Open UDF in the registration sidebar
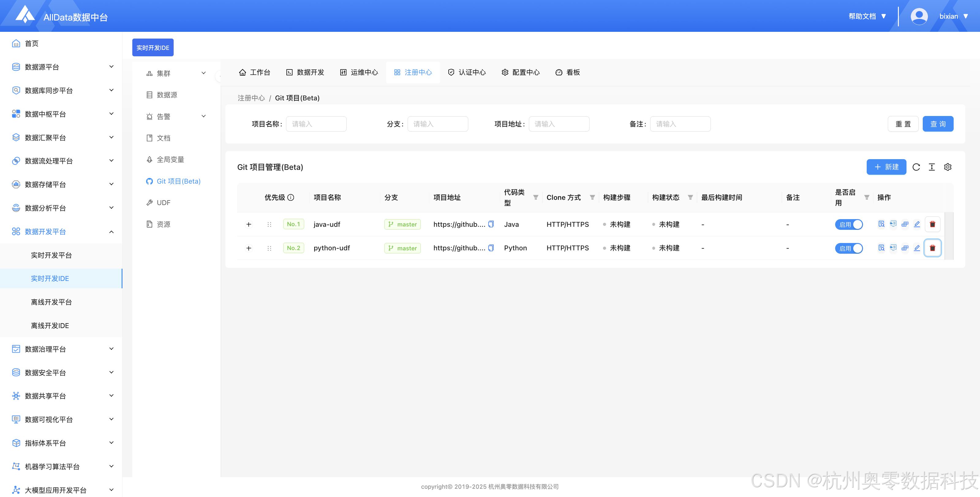Viewport: 980px width, 497px height. pos(163,203)
